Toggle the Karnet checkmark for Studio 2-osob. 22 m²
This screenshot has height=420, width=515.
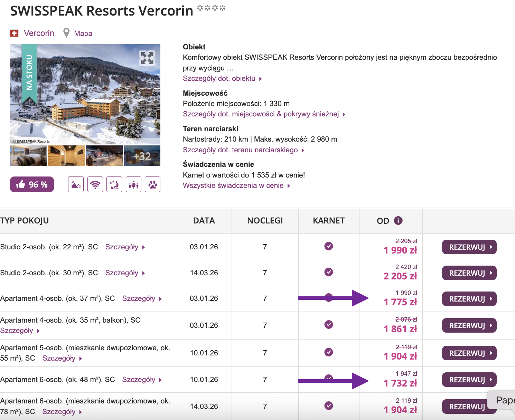[x=329, y=246]
